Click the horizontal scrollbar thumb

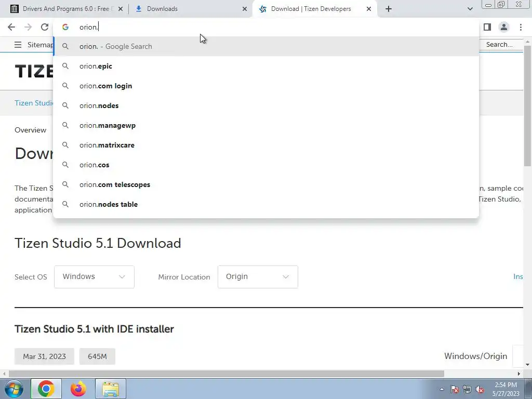pos(227,374)
